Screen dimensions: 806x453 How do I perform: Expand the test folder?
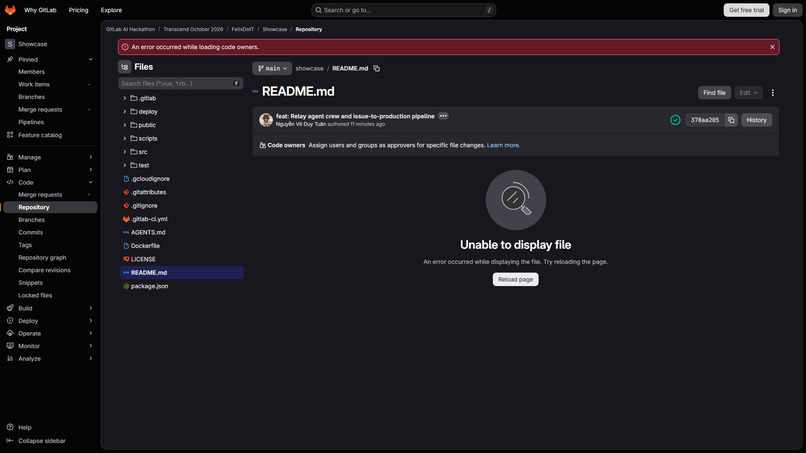(124, 165)
